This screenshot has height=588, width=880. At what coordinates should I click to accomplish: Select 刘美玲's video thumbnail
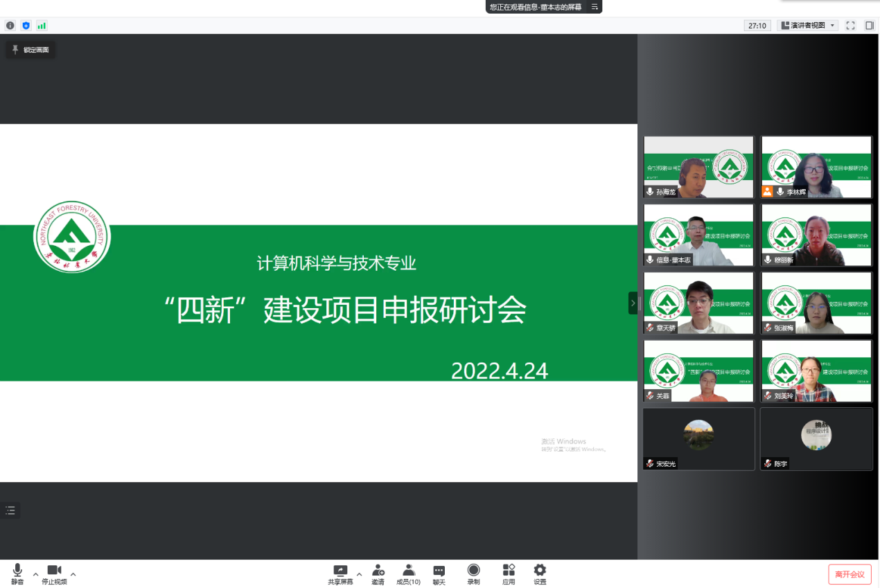pos(816,371)
